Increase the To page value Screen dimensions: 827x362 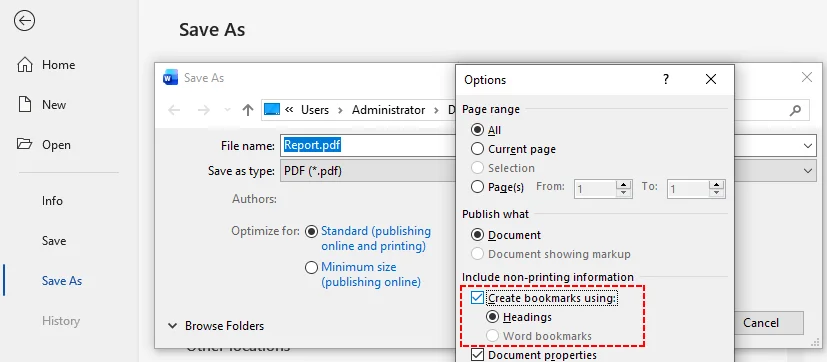717,184
